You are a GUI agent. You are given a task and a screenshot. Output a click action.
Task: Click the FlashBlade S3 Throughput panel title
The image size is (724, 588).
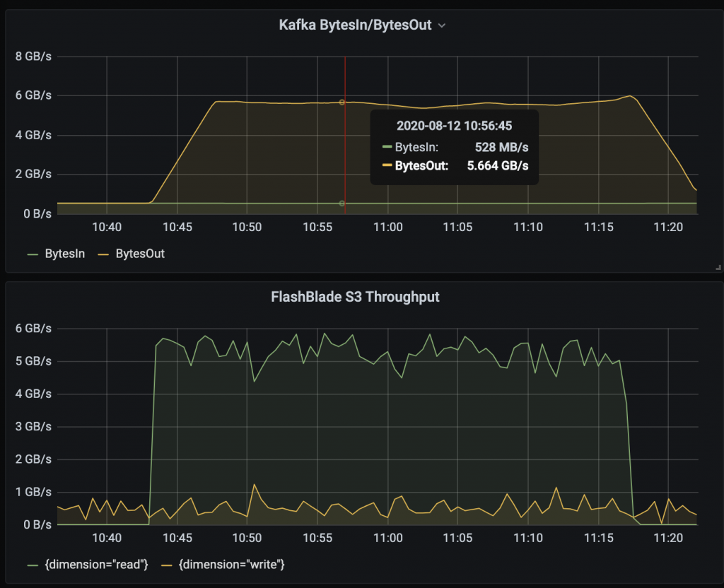coord(355,297)
